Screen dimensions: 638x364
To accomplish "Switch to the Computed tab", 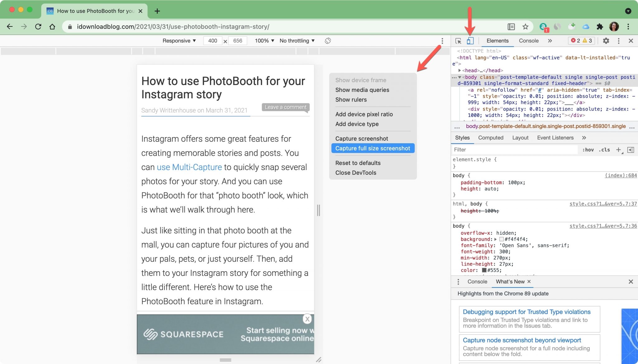I will pyautogui.click(x=491, y=138).
